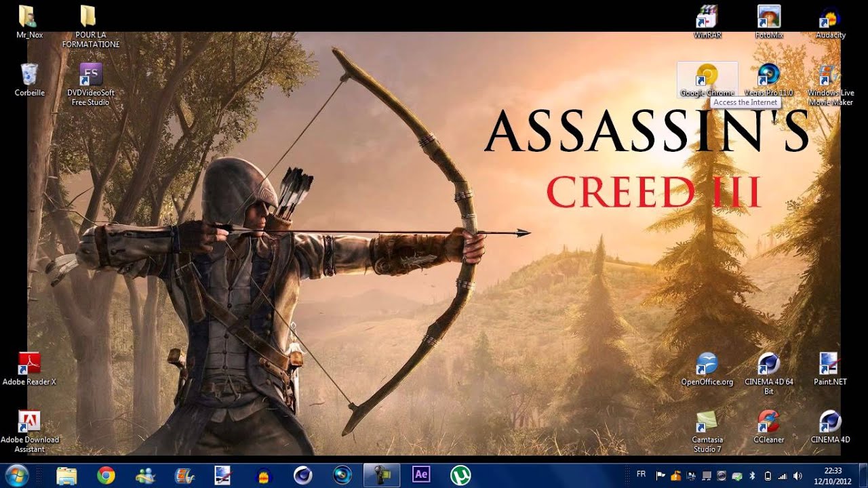Launch Google Chrome from the taskbar
The height and width of the screenshot is (488, 868).
(x=105, y=474)
